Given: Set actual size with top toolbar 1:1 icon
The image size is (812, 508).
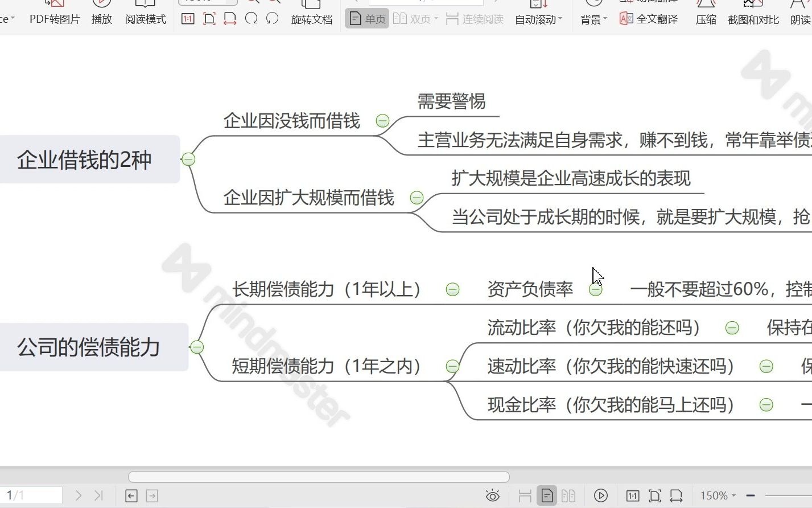Looking at the screenshot, I should (x=188, y=19).
